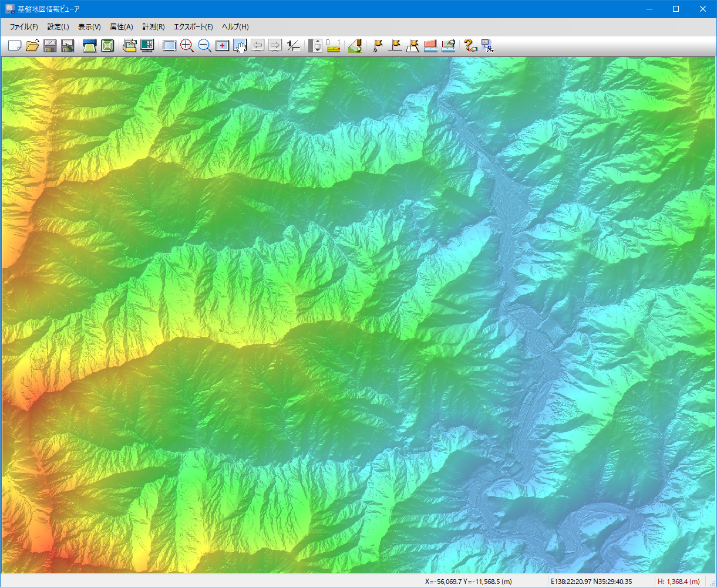Screen dimensions: 717x588
Task: Open the ヘルプ(H) menu
Action: click(235, 27)
